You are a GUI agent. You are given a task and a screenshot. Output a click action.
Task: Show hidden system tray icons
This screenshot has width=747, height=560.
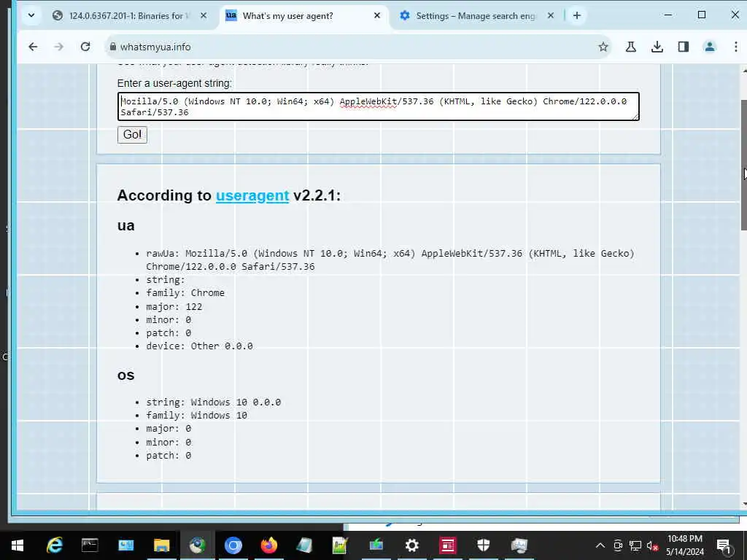point(600,545)
